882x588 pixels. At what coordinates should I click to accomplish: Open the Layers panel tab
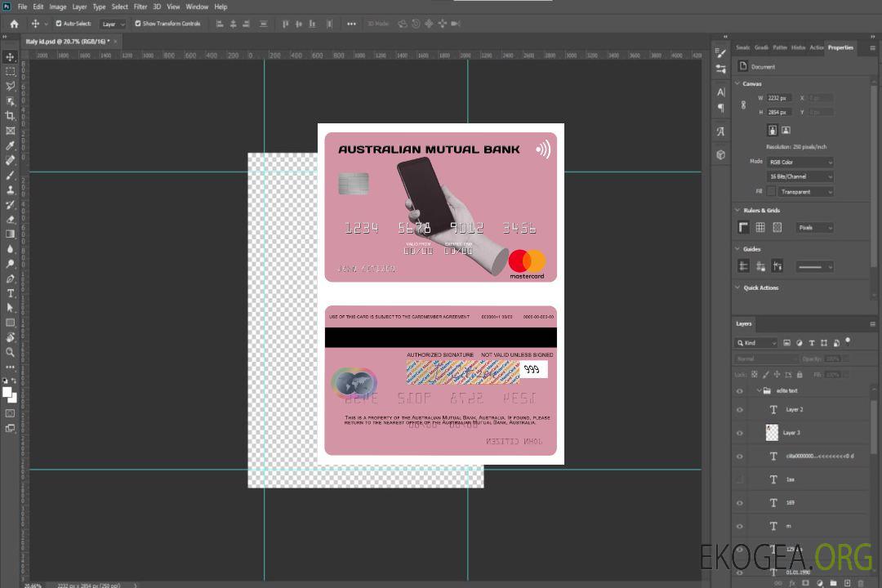[744, 323]
